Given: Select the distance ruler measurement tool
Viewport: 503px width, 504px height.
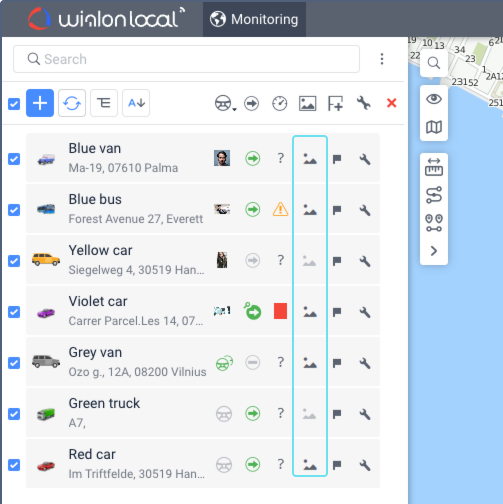Looking at the screenshot, I should [434, 167].
